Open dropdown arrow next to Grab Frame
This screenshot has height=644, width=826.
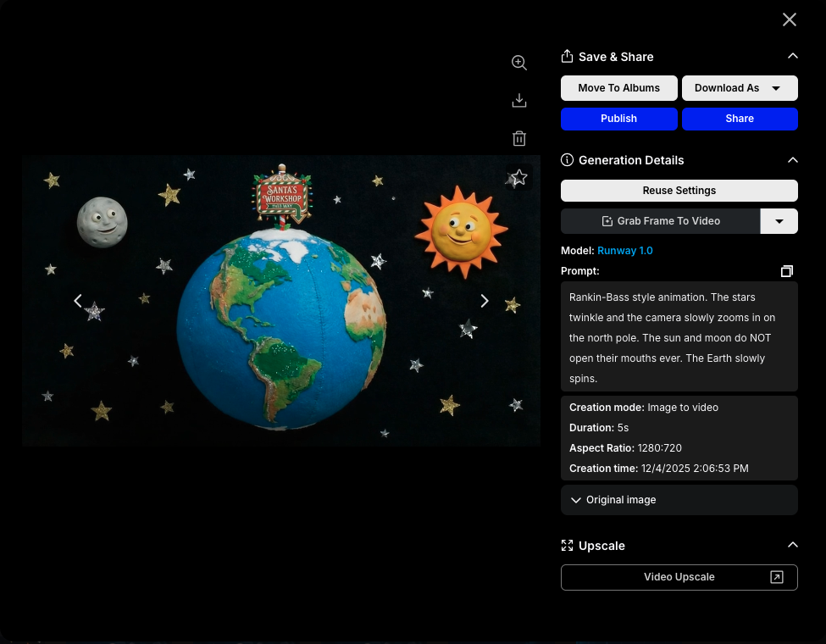[x=779, y=221]
